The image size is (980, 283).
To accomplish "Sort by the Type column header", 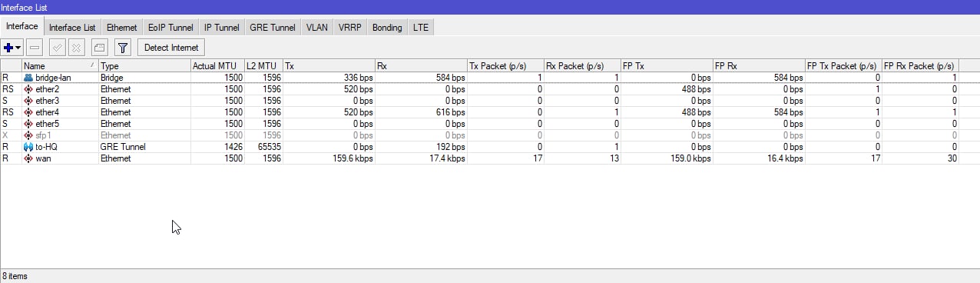I will (144, 66).
